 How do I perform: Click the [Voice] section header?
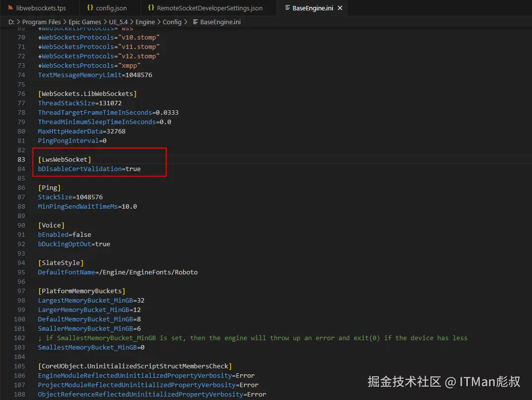[51, 225]
